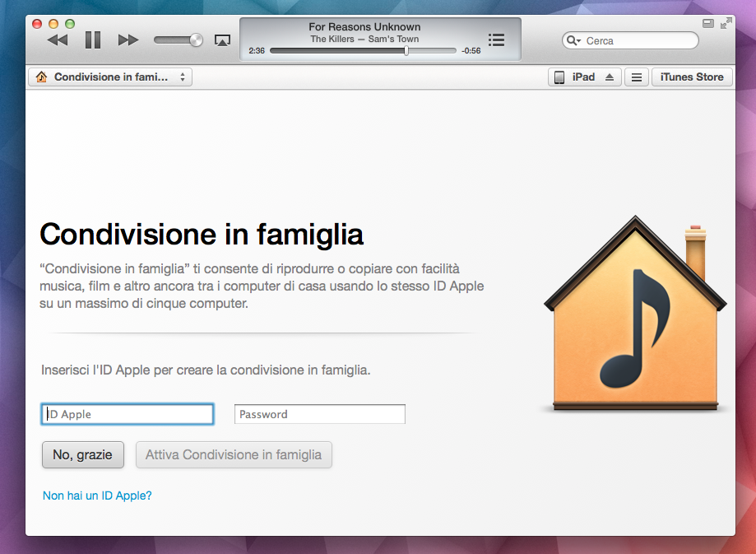Open the list view menu button

637,77
